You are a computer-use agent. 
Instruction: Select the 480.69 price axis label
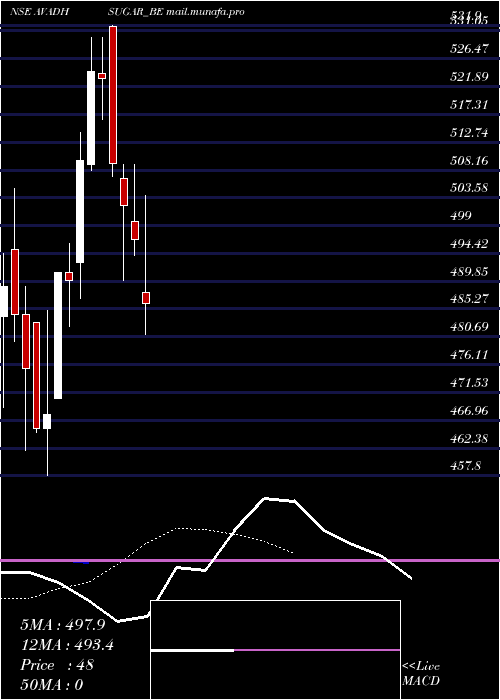click(469, 327)
